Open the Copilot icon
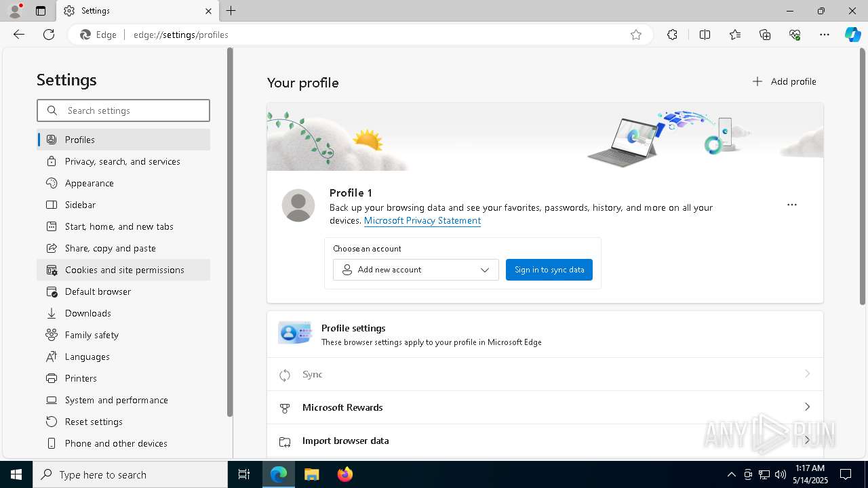This screenshot has height=488, width=868. click(x=852, y=35)
